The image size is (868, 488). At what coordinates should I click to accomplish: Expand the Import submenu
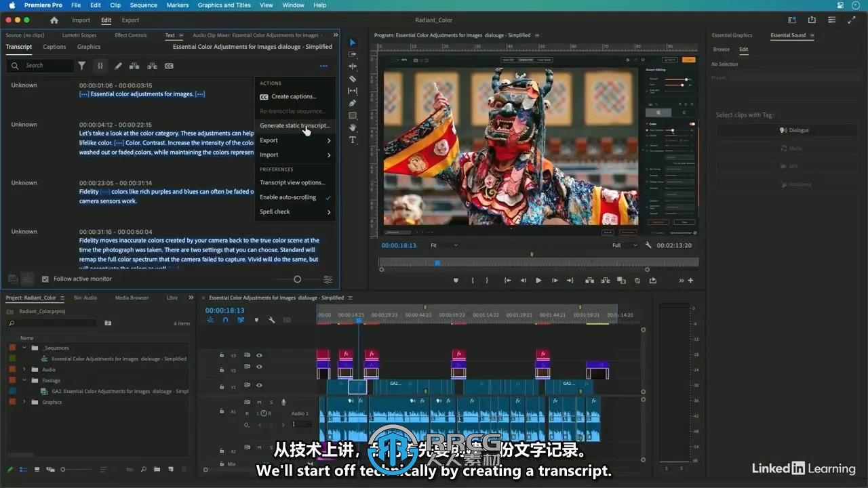coord(295,155)
